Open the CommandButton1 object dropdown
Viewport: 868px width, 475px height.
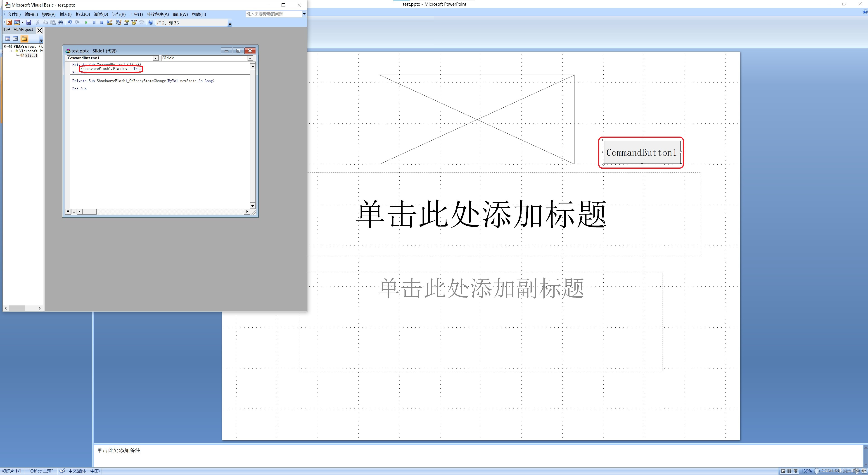pyautogui.click(x=155, y=58)
